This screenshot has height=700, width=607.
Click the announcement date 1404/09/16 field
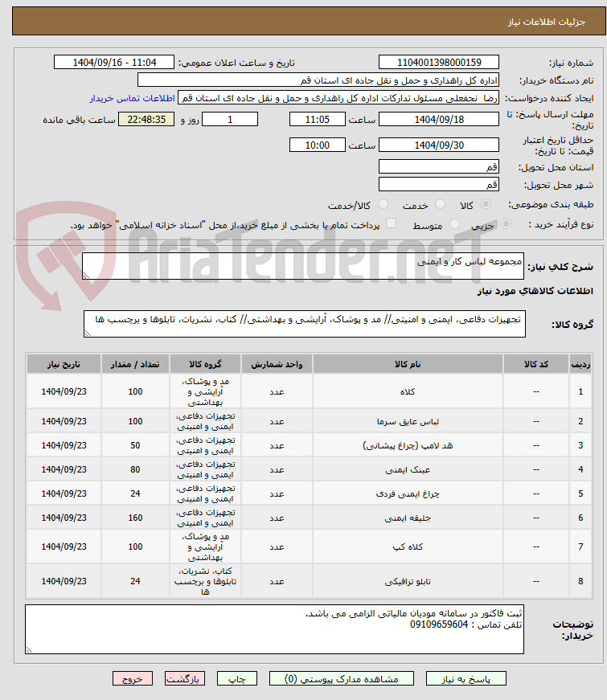click(x=114, y=63)
